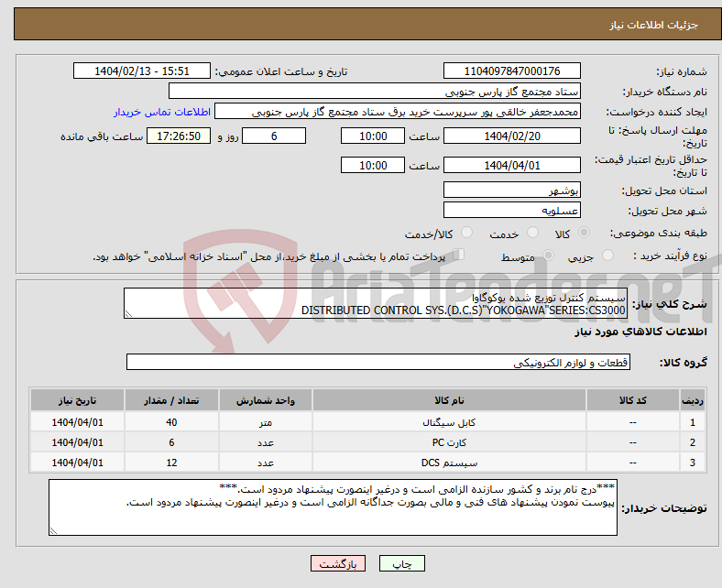722x588 pixels.
Task: Open the اطلاعات تماس خریدار link
Action: [162, 112]
